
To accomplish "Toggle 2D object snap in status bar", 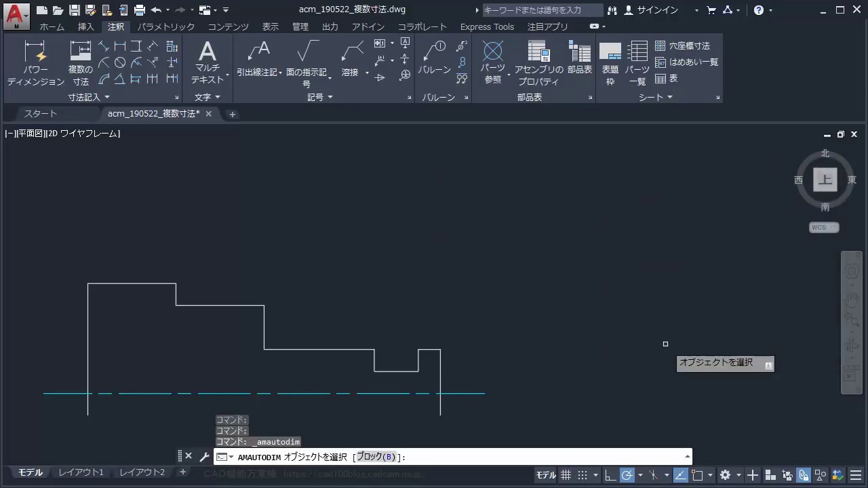I will 697,475.
